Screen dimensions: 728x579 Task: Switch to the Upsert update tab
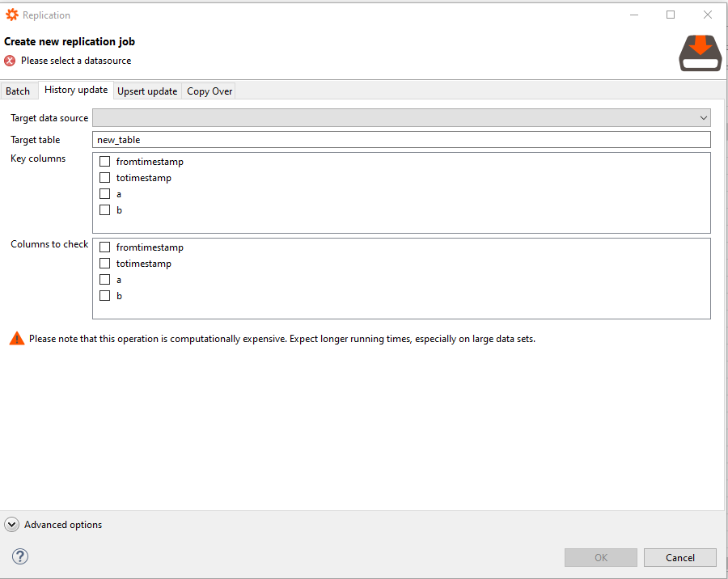(x=147, y=91)
